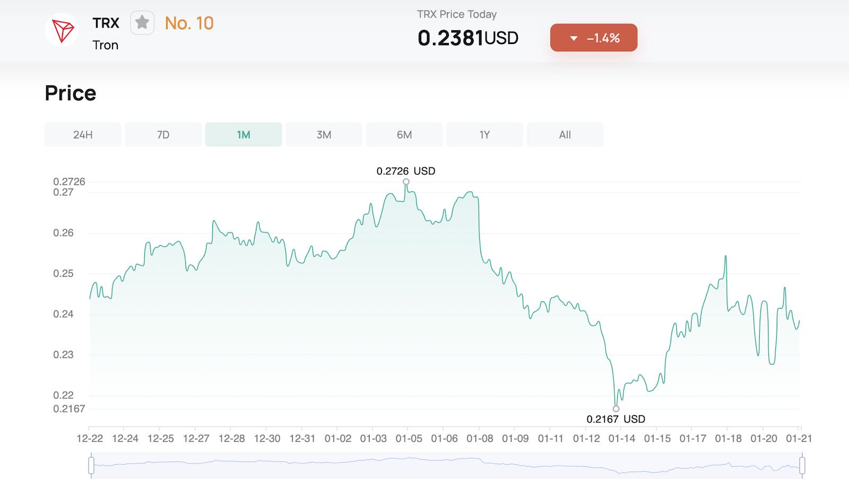Select the 1Y time range
The width and height of the screenshot is (849, 504).
[484, 135]
